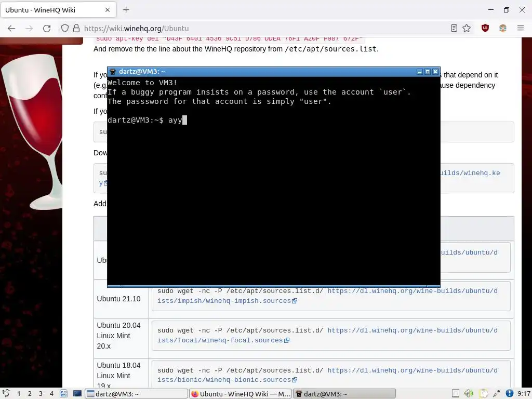Image resolution: width=532 pixels, height=399 pixels.
Task: Open the Firefox hamburger application menu
Action: coord(521,28)
